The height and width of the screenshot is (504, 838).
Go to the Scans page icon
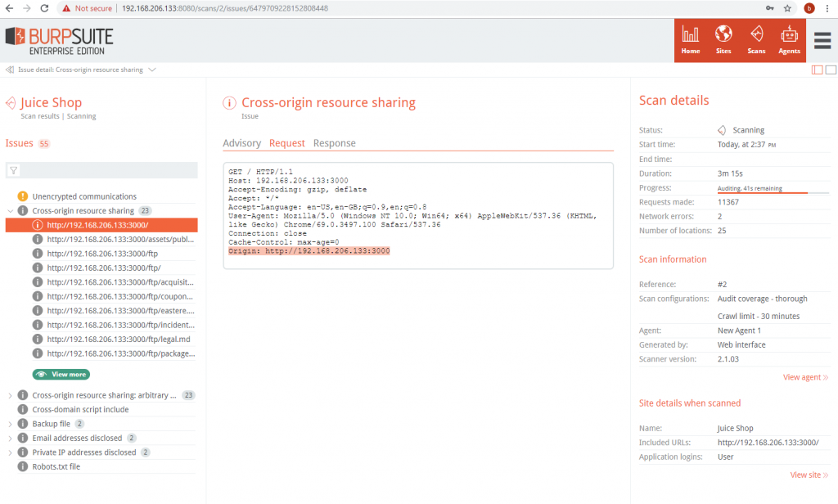[756, 39]
